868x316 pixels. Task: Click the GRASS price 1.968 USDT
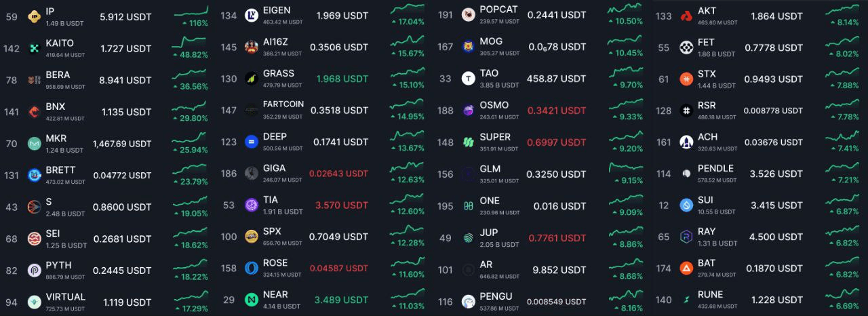pos(342,79)
